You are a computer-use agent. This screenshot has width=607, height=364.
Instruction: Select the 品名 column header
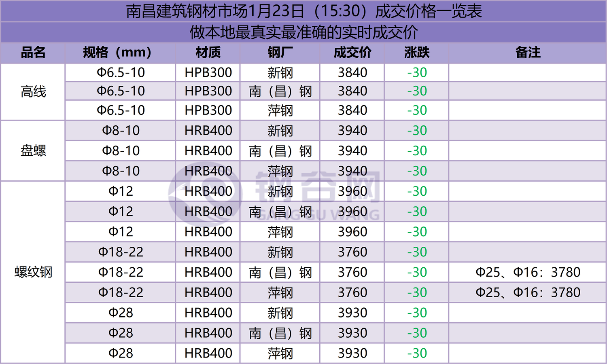click(33, 53)
